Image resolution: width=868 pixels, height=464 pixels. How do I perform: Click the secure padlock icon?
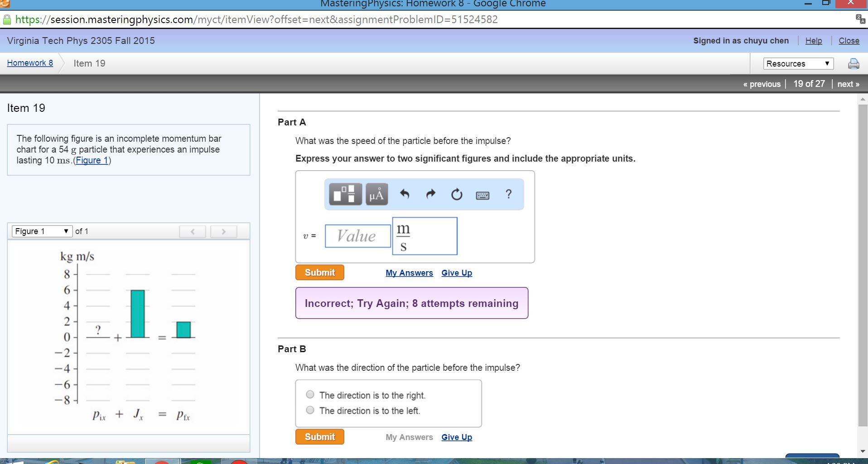[7, 19]
